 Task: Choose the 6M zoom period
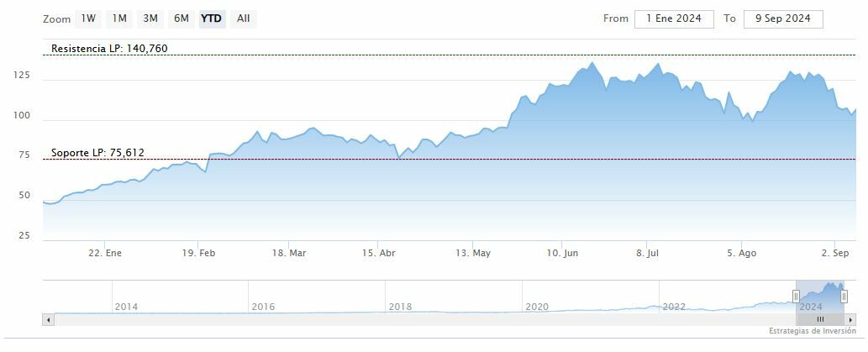[181, 18]
